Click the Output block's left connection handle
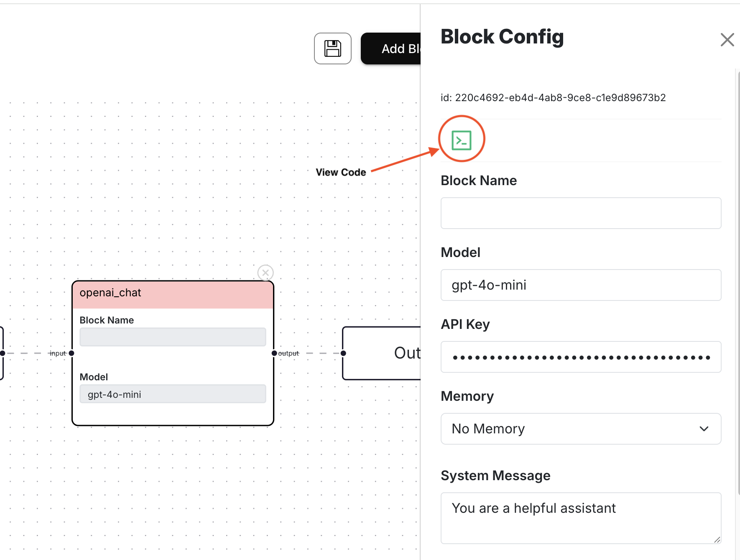The width and height of the screenshot is (740, 560). click(343, 353)
